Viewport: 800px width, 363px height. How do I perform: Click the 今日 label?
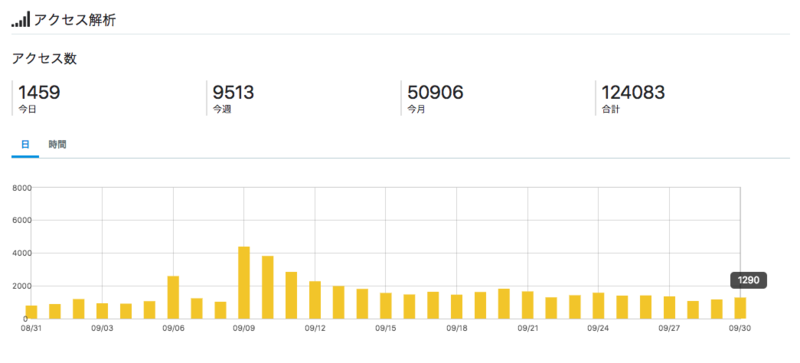[27, 109]
